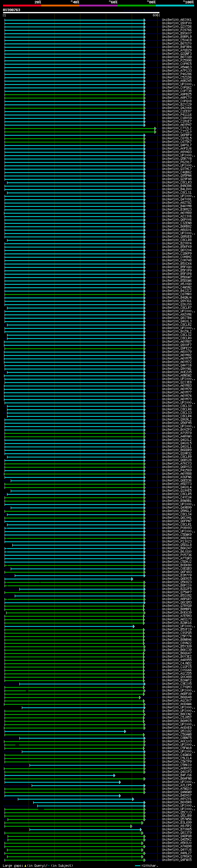Click arrowhead at end of UniRef100_A9YZY1 bar

(x=133, y=799)
